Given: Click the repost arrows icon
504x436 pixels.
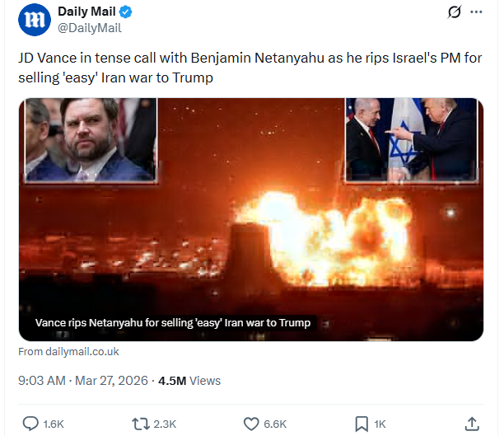Looking at the screenshot, I should click(141, 424).
